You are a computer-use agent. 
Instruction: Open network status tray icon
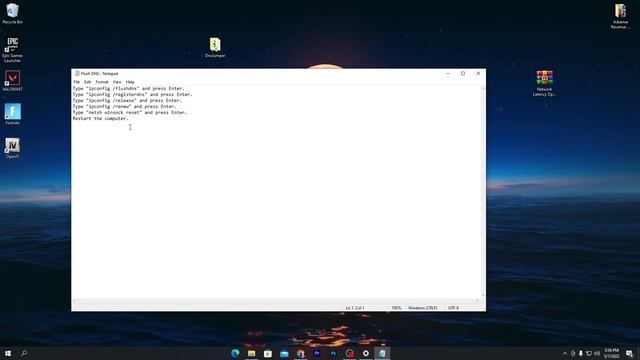pyautogui.click(x=589, y=353)
